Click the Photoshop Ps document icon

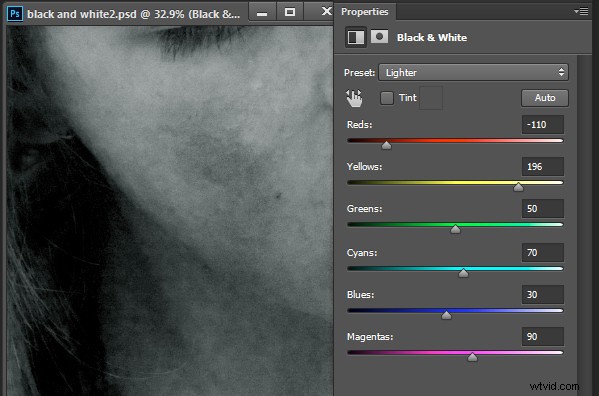15,14
